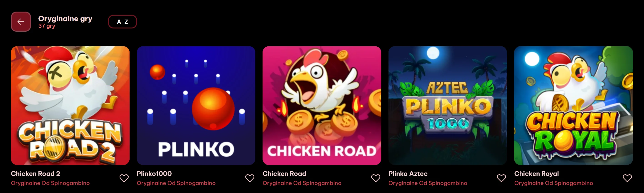Favorite Chicken Road with heart icon
This screenshot has width=644, height=193.
click(x=376, y=178)
